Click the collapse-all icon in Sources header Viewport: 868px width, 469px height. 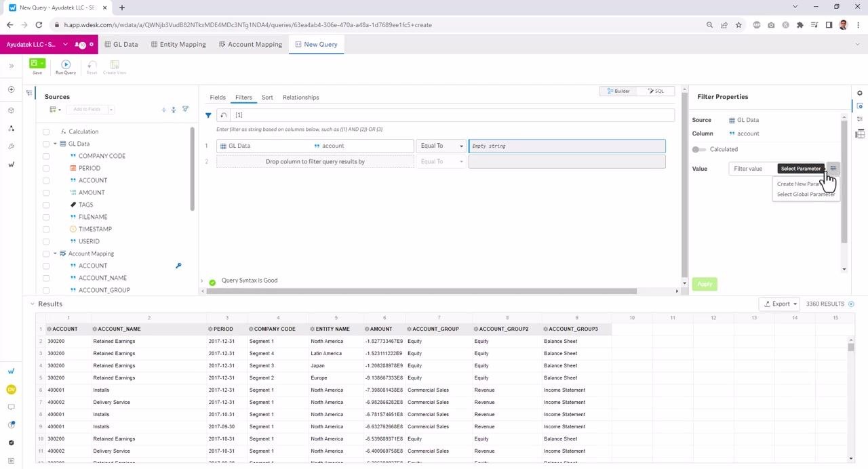click(174, 109)
